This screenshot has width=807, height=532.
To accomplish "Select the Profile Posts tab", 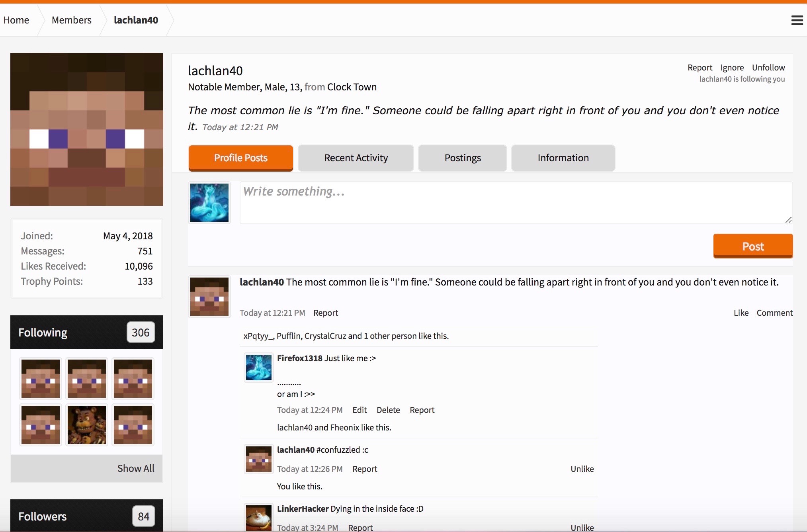I will tap(241, 158).
